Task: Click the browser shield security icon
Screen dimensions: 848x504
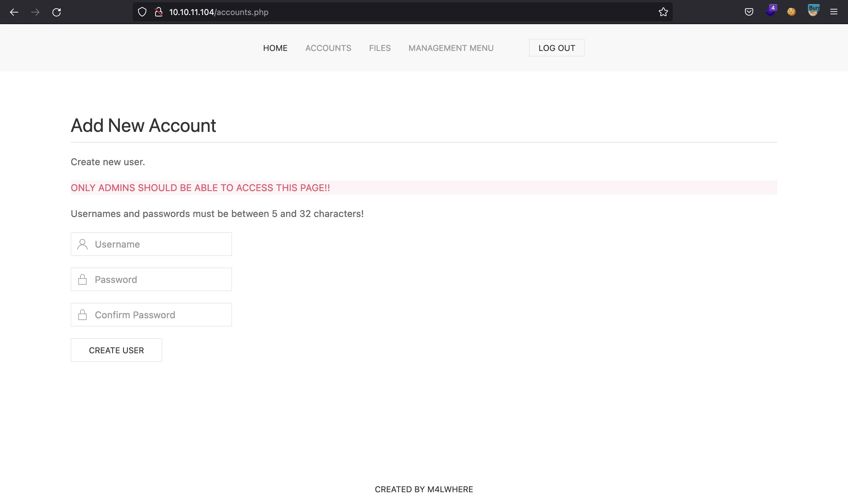Action: point(142,12)
